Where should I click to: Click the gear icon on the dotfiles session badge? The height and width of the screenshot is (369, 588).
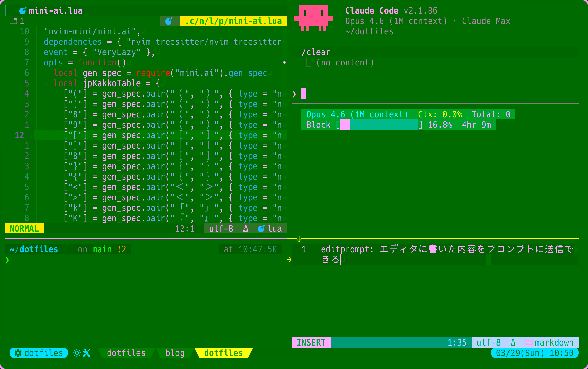pyautogui.click(x=18, y=353)
